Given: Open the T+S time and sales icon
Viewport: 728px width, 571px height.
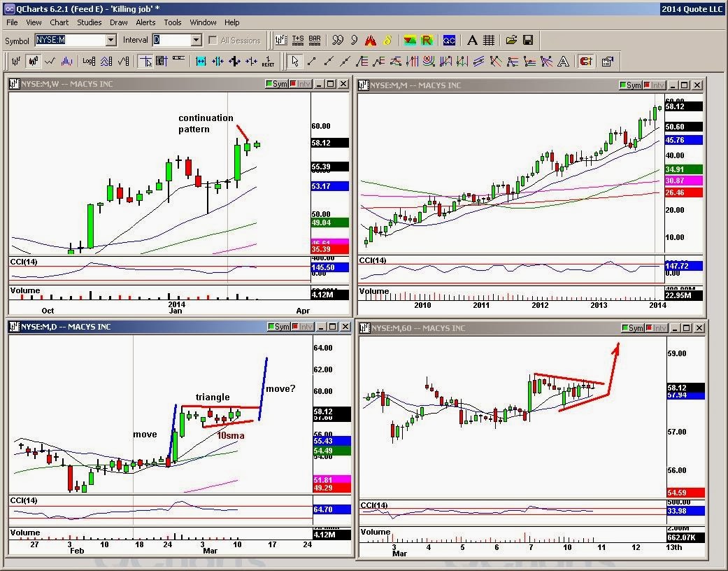Looking at the screenshot, I should (298, 41).
